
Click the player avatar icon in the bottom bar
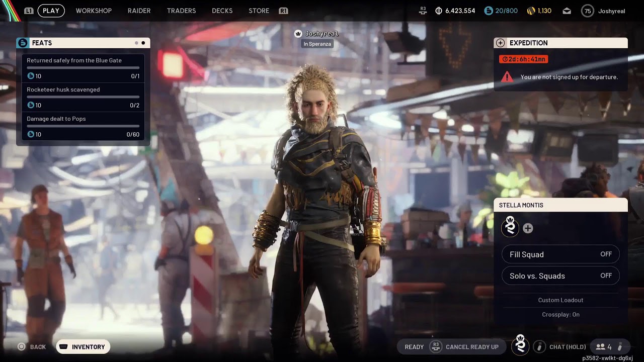point(520,345)
